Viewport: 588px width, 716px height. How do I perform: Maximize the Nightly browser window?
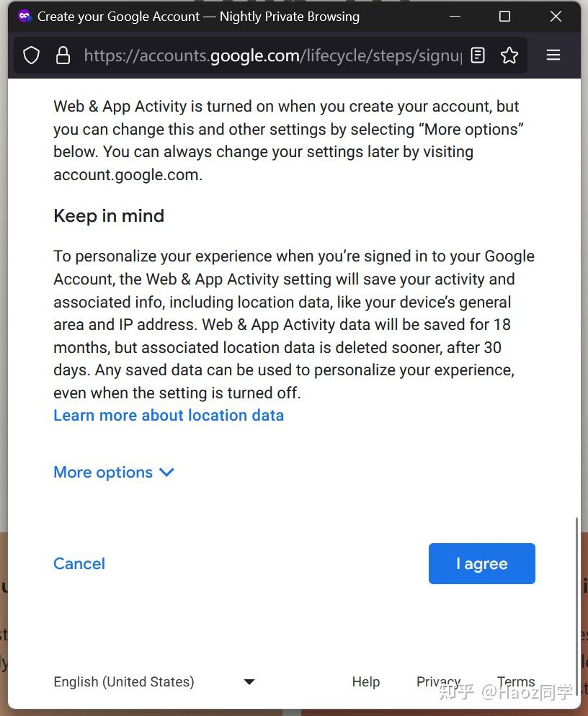point(504,16)
